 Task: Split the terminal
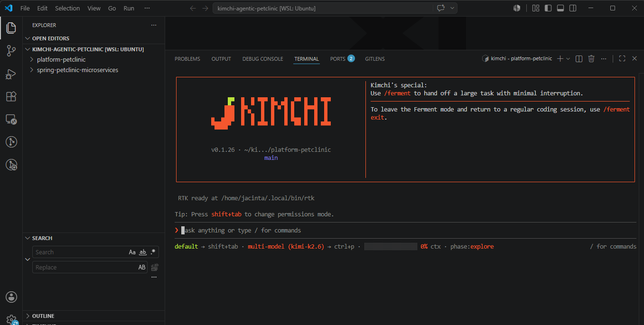coord(579,59)
